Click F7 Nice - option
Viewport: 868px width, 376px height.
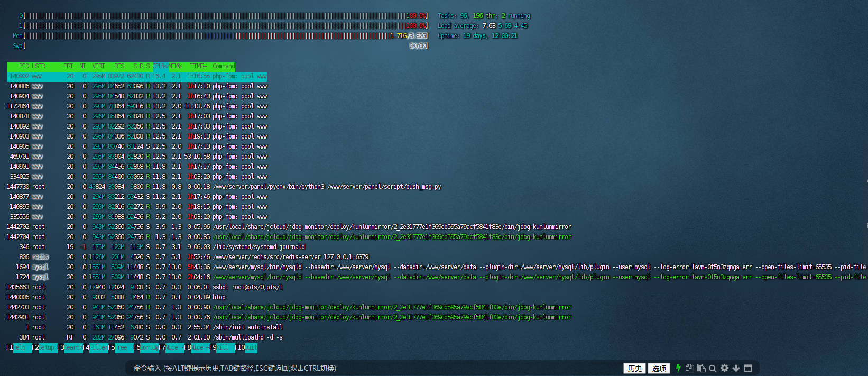pos(171,347)
